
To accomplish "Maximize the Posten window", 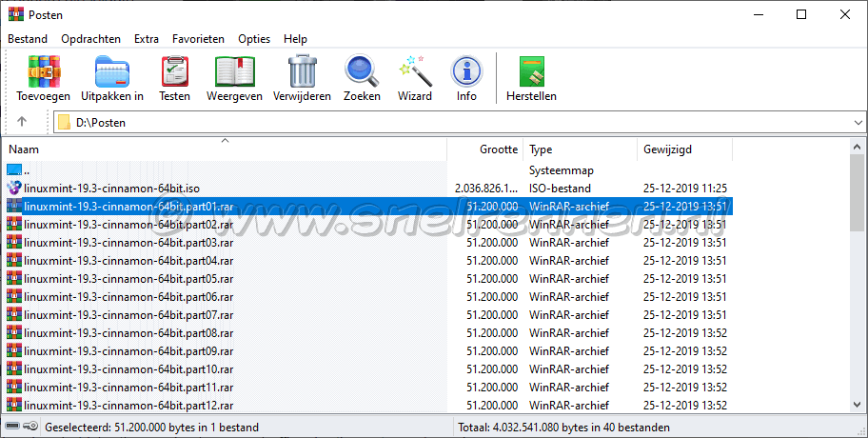I will click(x=801, y=14).
